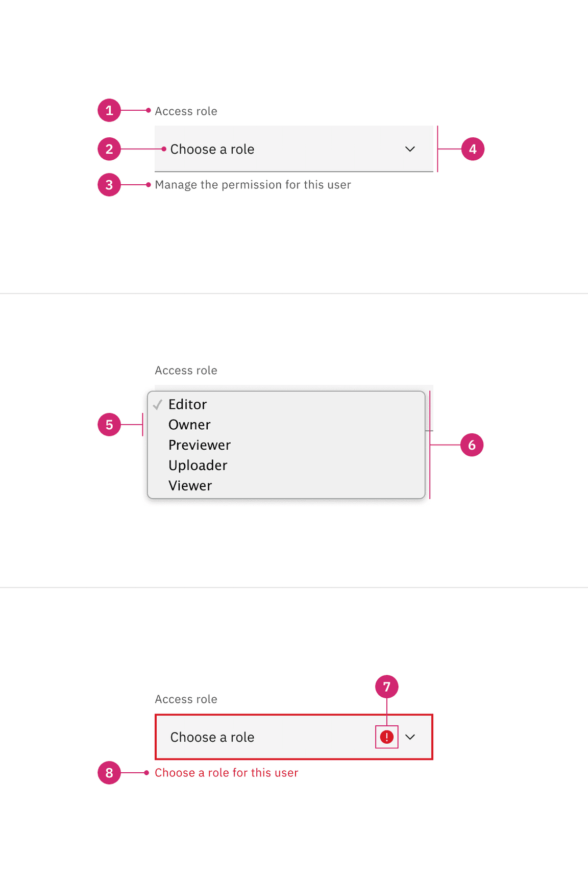588x882 pixels.
Task: Choose Uploader from the role options
Action: (x=198, y=465)
